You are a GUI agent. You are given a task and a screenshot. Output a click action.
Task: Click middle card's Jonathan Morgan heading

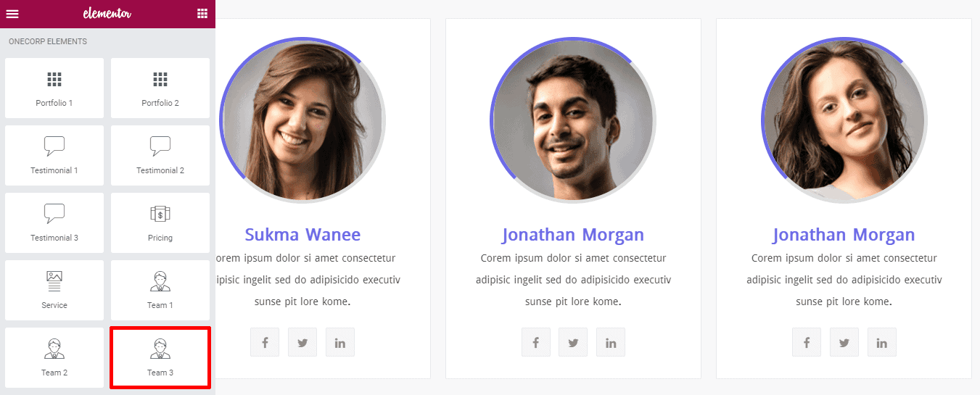[x=573, y=235]
